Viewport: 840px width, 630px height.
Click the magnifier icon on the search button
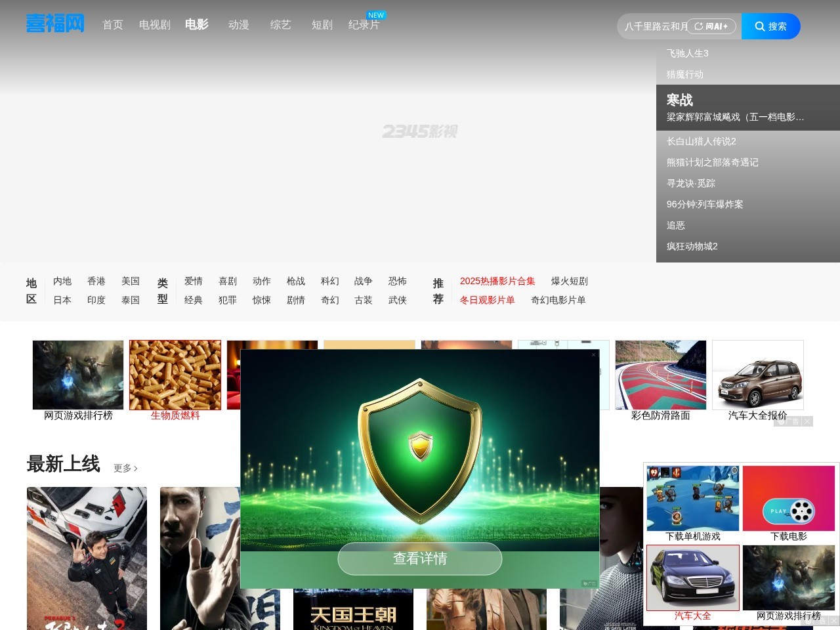point(760,26)
